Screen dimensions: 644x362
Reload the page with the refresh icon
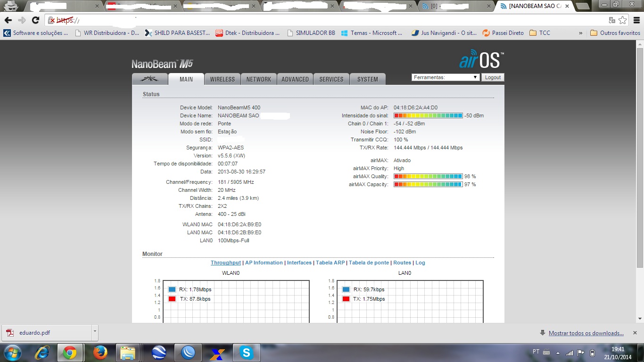35,20
